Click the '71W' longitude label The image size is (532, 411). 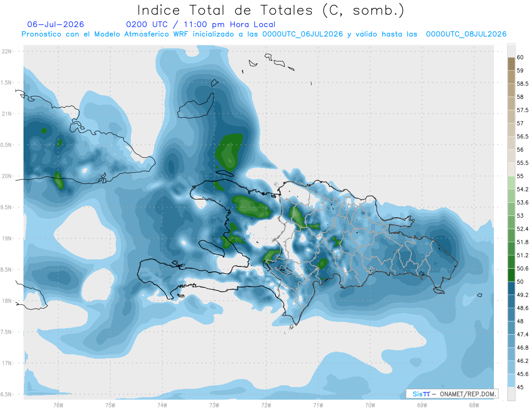click(318, 405)
